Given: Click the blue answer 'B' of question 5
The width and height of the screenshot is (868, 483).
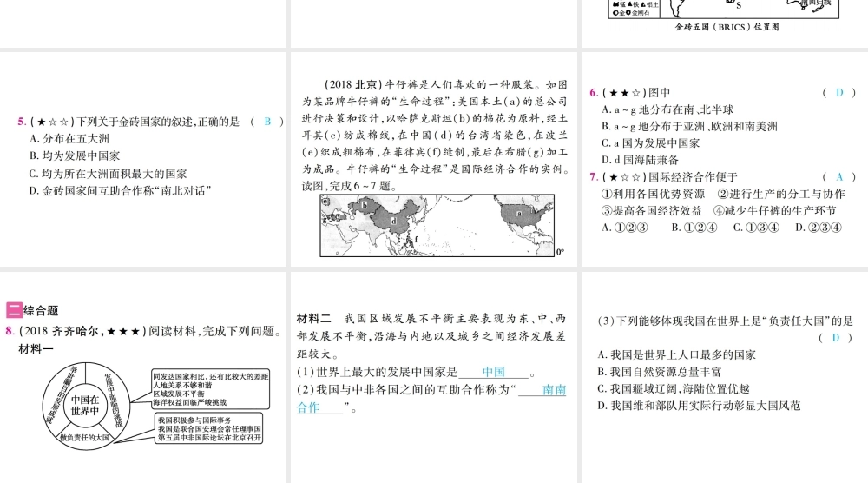Looking at the screenshot, I should point(268,122).
